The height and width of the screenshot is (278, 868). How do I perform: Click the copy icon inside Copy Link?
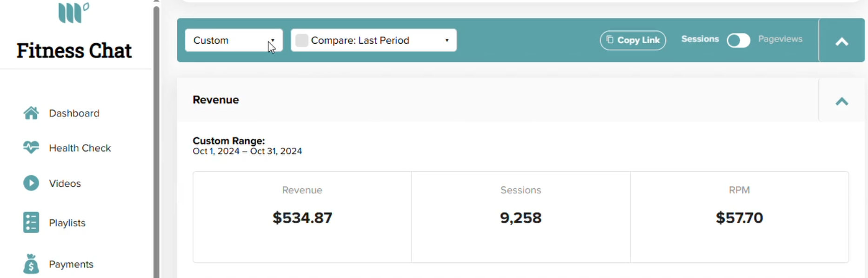pos(610,40)
